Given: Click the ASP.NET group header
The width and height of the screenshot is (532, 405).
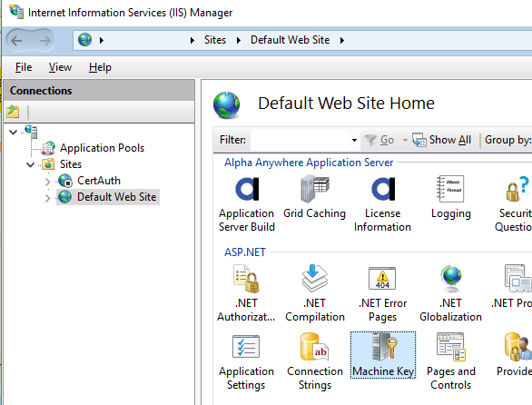Looking at the screenshot, I should point(245,252).
